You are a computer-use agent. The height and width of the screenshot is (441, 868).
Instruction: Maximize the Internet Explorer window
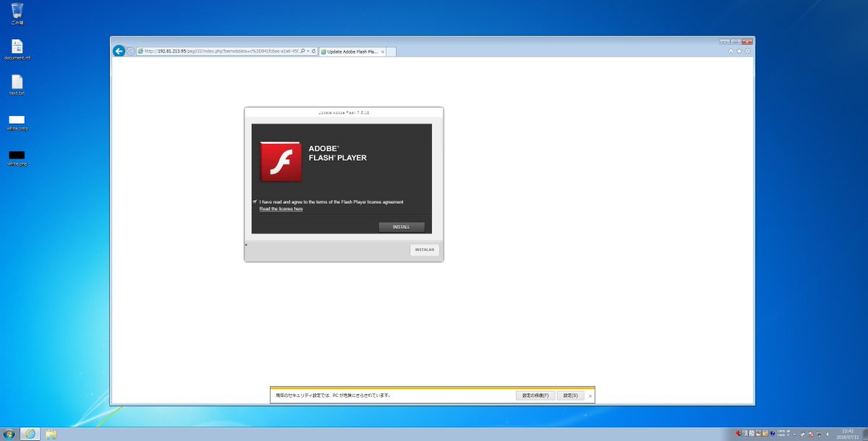(734, 41)
